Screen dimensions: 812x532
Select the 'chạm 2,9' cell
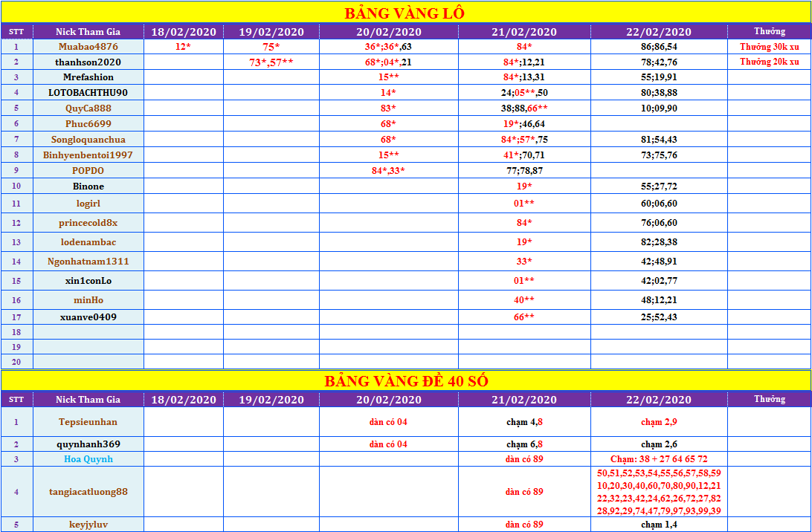click(659, 422)
